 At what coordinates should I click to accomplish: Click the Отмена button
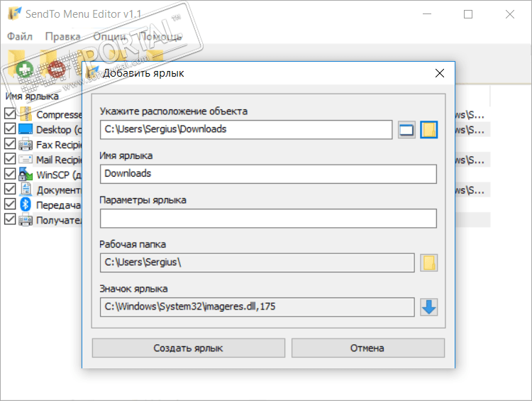point(367,348)
